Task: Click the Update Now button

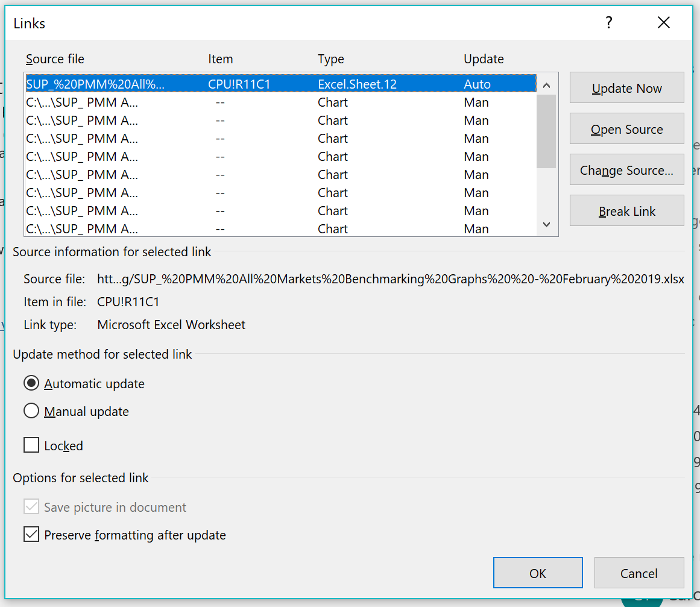Action: coord(627,88)
